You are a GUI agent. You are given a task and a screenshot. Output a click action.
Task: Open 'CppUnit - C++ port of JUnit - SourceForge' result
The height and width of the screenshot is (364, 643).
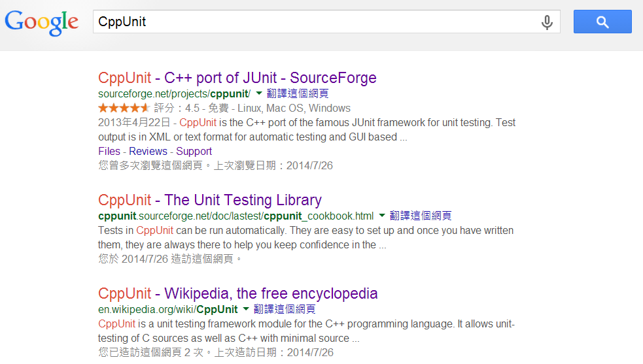point(237,78)
